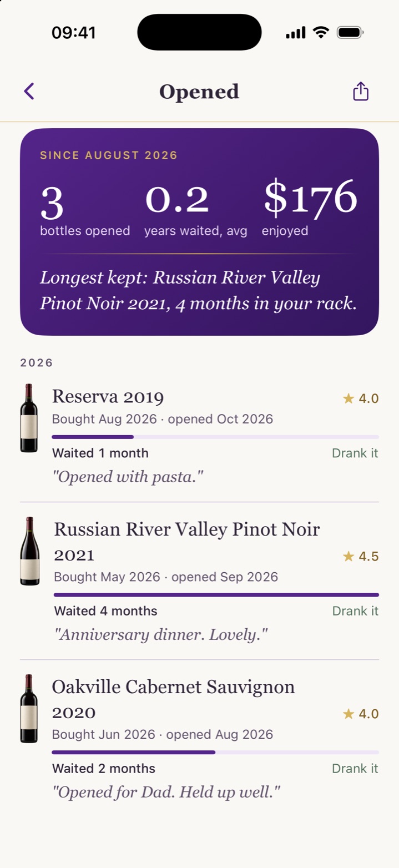
Task: Tap the Oakville Cabernet waiting progress bar
Action: tap(215, 752)
